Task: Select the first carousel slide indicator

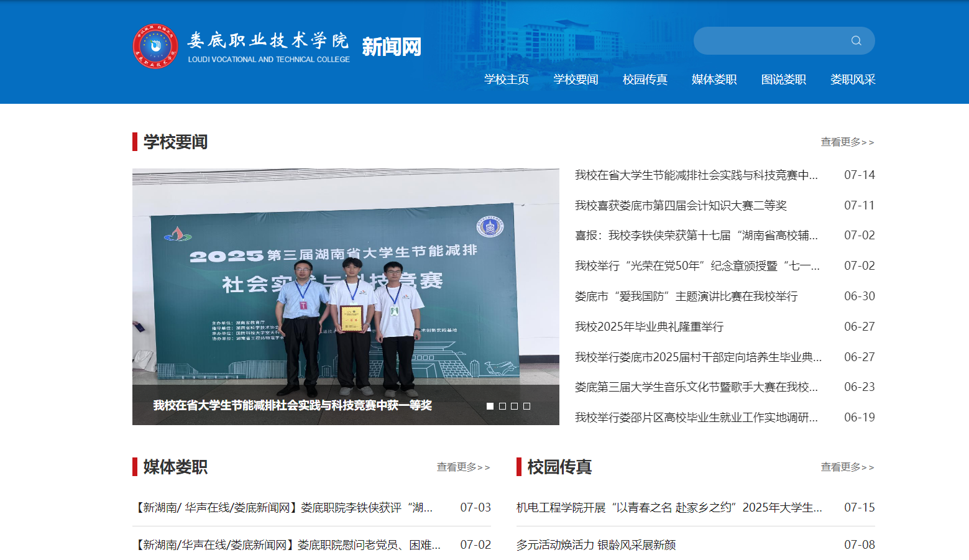Action: (490, 406)
